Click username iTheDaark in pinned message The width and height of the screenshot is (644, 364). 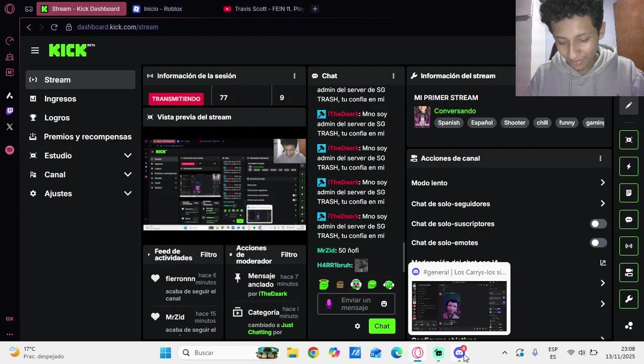click(x=273, y=294)
